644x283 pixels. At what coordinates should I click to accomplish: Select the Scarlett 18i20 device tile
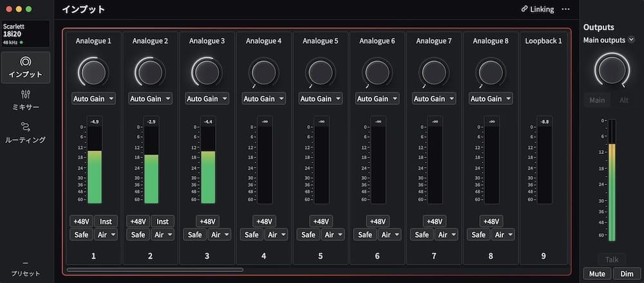26,34
